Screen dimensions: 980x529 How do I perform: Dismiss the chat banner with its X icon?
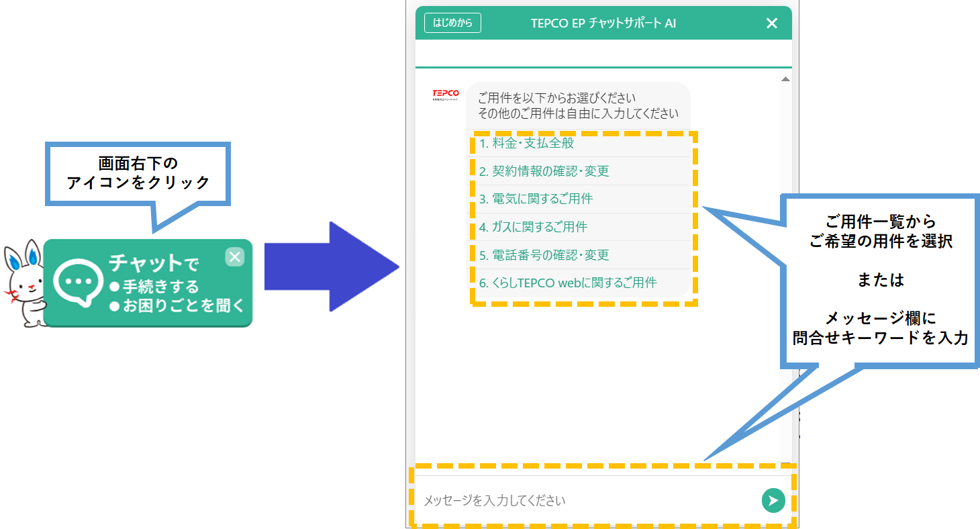(x=234, y=256)
